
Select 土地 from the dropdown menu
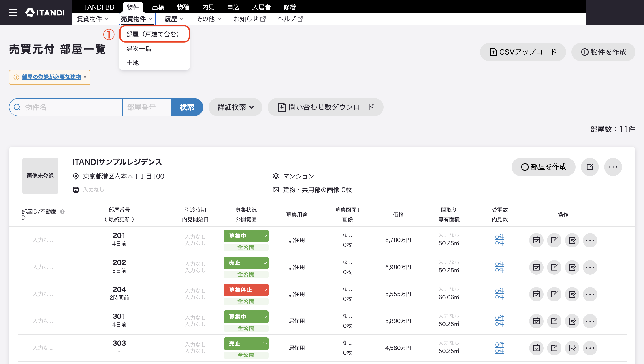point(132,63)
